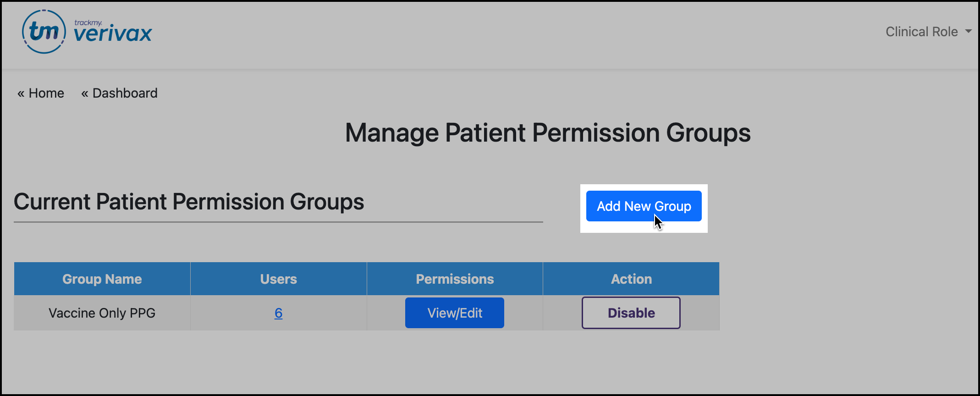The height and width of the screenshot is (396, 980).
Task: Go back to the Home page
Action: click(x=46, y=93)
